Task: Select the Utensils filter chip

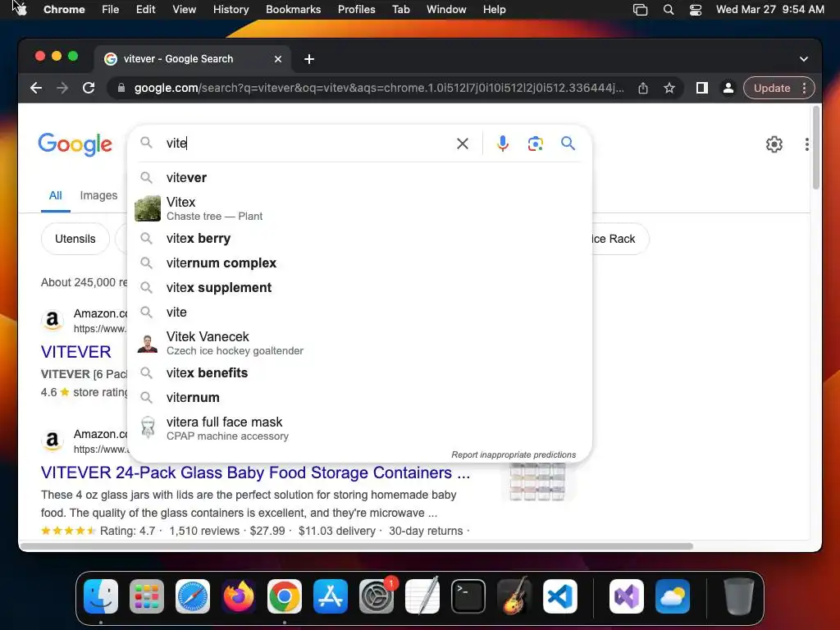Action: coord(75,239)
